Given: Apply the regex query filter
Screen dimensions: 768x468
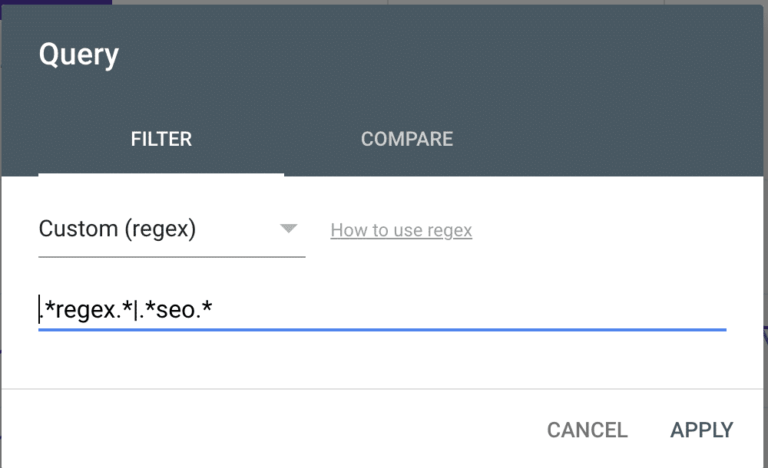Looking at the screenshot, I should click(x=701, y=430).
